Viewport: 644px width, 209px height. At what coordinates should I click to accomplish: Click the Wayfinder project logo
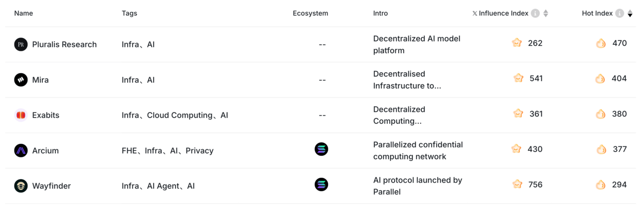(x=21, y=186)
